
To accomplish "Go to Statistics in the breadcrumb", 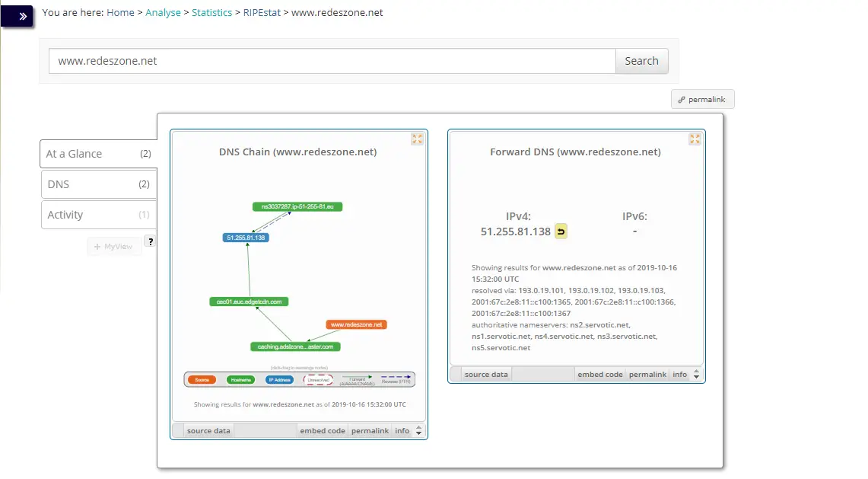I will coord(211,13).
